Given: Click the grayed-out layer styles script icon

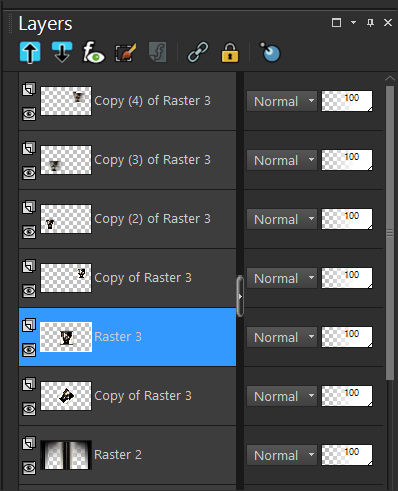Looking at the screenshot, I should click(157, 52).
